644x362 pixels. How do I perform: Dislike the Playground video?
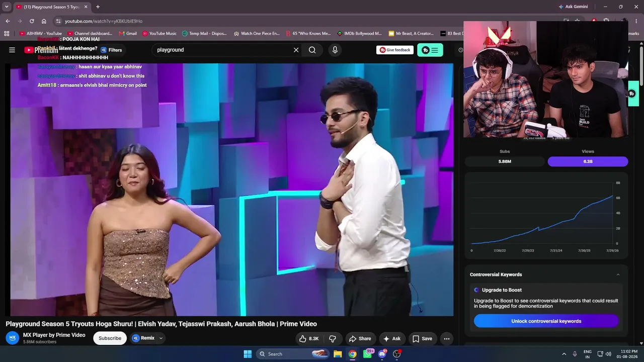[x=333, y=339]
